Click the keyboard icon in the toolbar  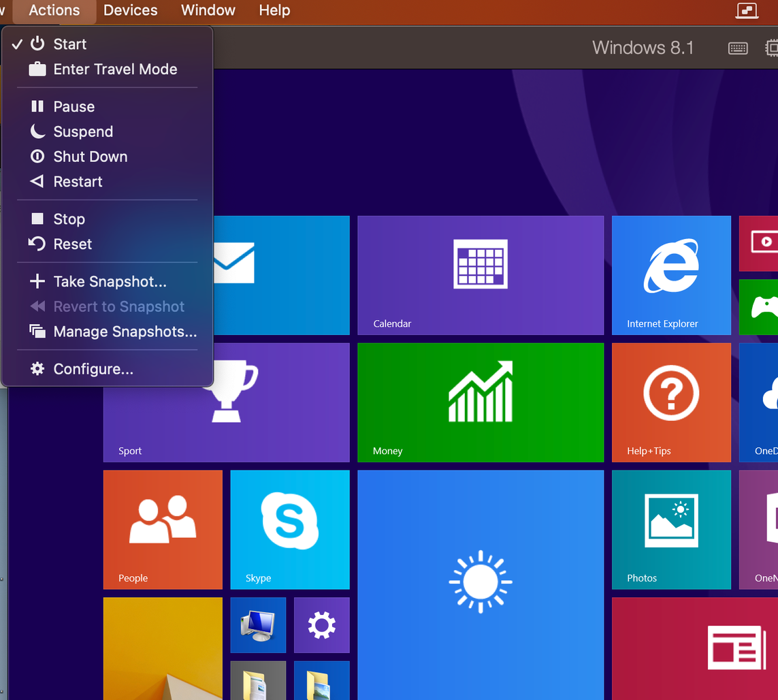tap(738, 48)
